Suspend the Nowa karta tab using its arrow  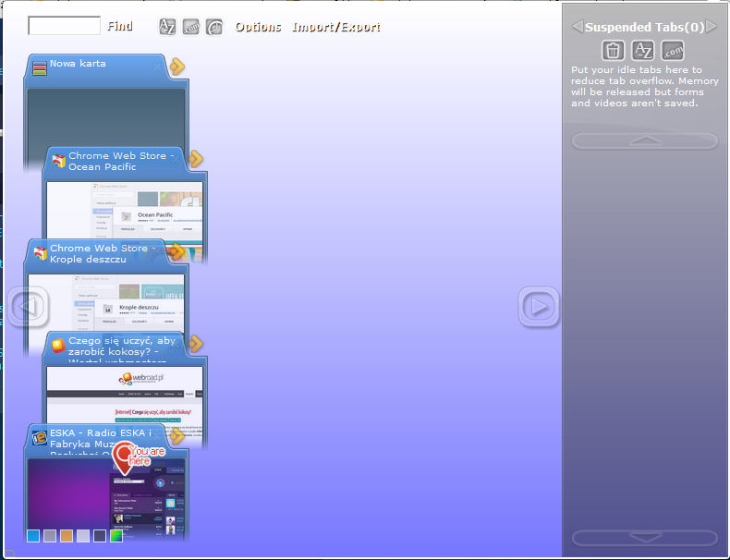click(177, 67)
